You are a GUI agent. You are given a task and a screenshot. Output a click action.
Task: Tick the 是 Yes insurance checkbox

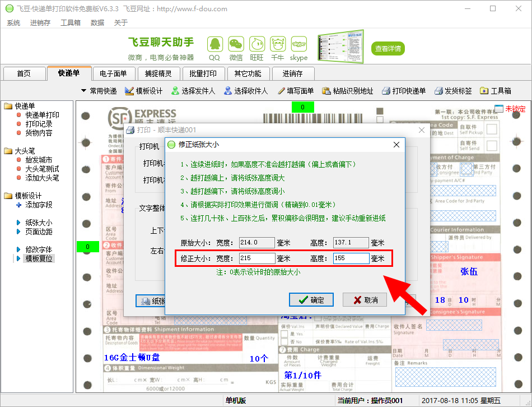pos(284,334)
